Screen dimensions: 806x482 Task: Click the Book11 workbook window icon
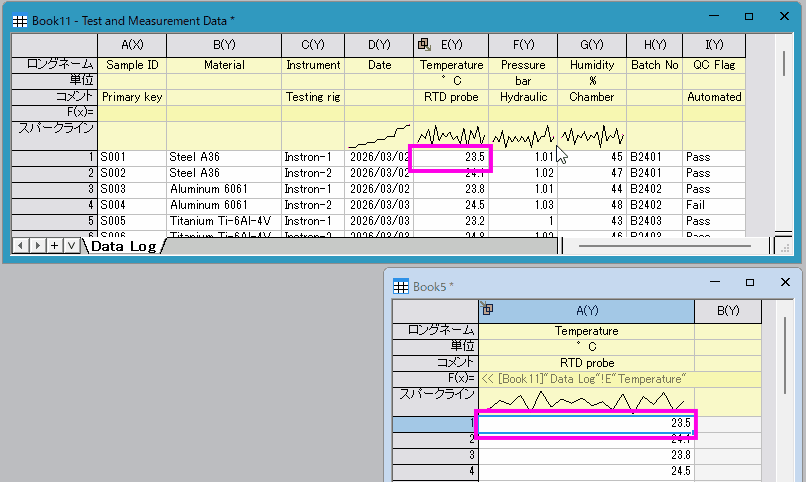(x=20, y=21)
